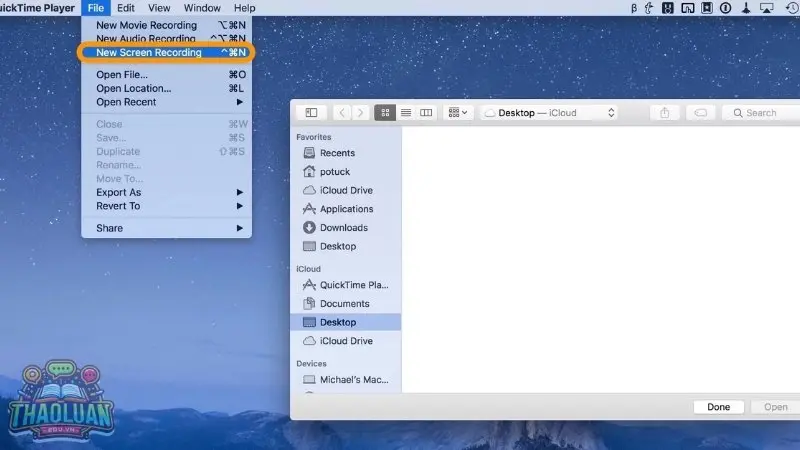The height and width of the screenshot is (450, 800).
Task: Choose New Audio Recording
Action: [166, 39]
